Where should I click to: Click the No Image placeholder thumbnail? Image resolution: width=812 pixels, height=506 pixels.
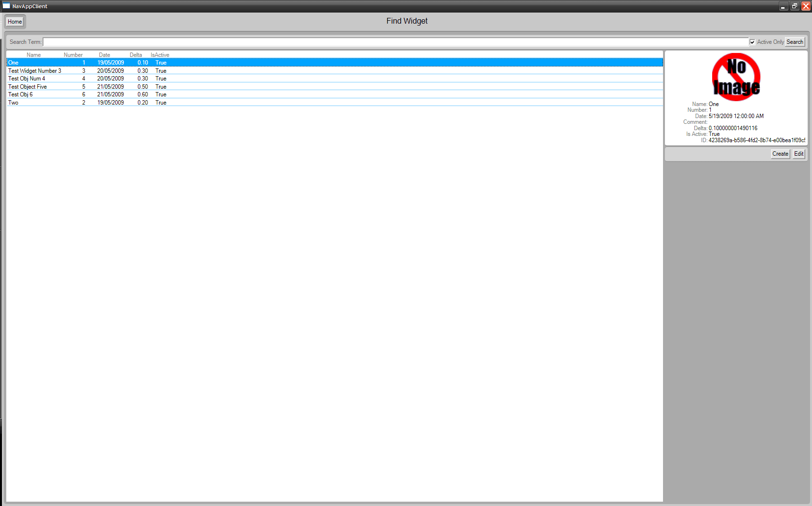pyautogui.click(x=736, y=77)
